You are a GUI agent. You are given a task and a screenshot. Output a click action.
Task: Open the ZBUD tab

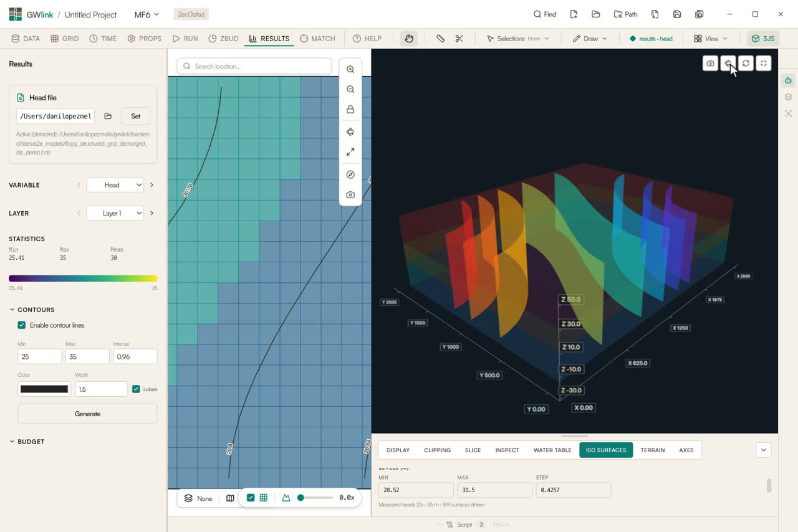pyautogui.click(x=223, y=39)
